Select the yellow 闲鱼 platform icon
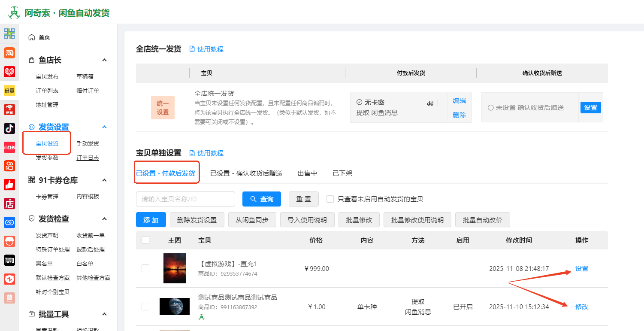 tap(9, 90)
